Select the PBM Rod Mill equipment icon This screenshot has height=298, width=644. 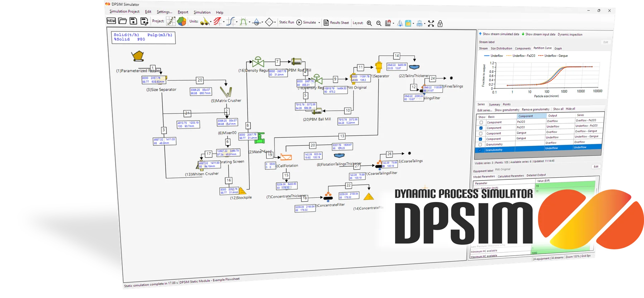coord(297,62)
